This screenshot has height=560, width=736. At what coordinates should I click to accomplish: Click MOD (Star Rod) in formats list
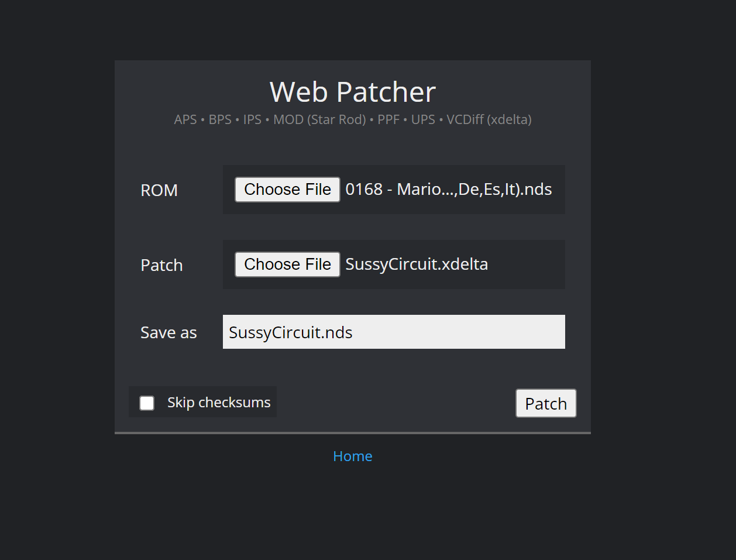coord(319,120)
